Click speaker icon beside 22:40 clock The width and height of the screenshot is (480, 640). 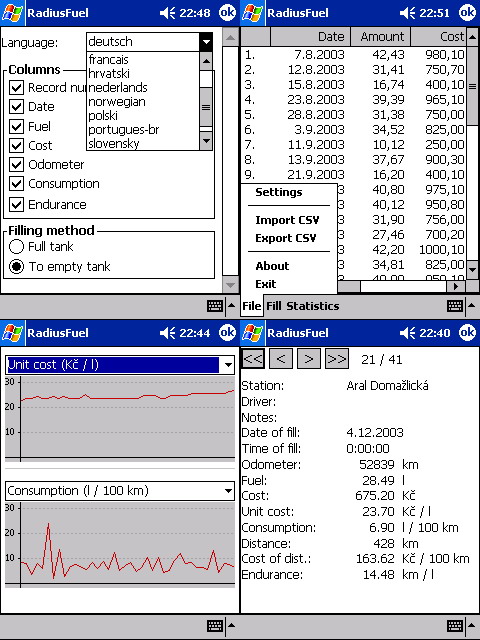(408, 333)
